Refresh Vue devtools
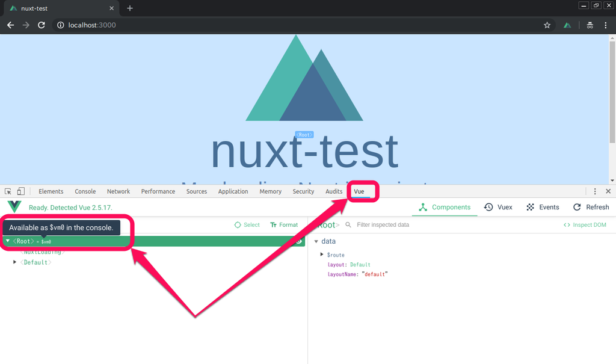The width and height of the screenshot is (616, 364). [591, 207]
